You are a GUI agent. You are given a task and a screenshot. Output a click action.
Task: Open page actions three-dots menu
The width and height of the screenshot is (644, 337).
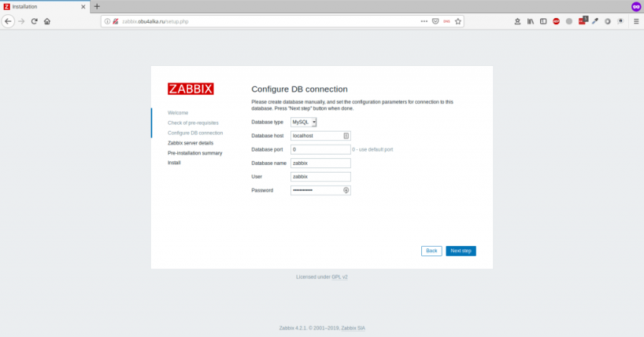click(x=424, y=21)
